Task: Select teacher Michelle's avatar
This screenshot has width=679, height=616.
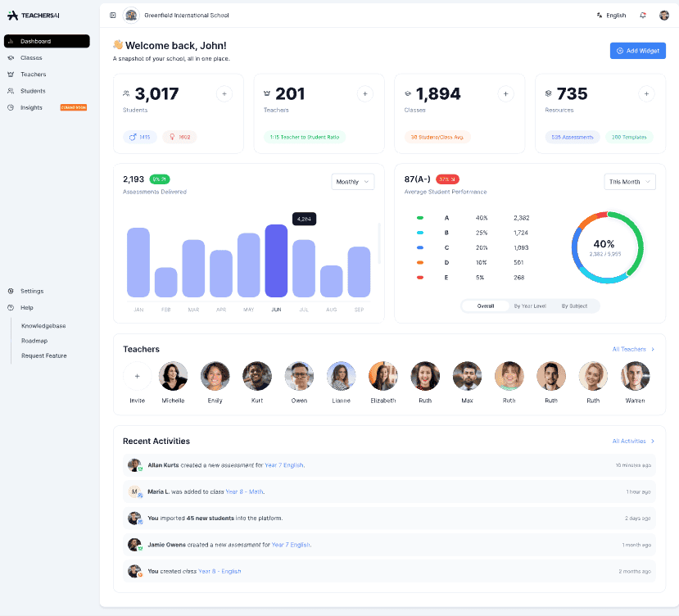Action: (x=173, y=376)
